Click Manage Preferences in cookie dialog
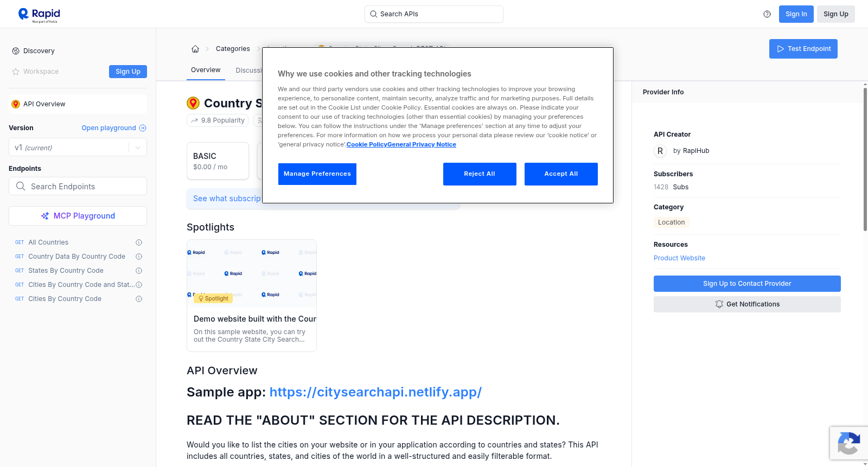Screen dimensions: 868x467 point(317,174)
